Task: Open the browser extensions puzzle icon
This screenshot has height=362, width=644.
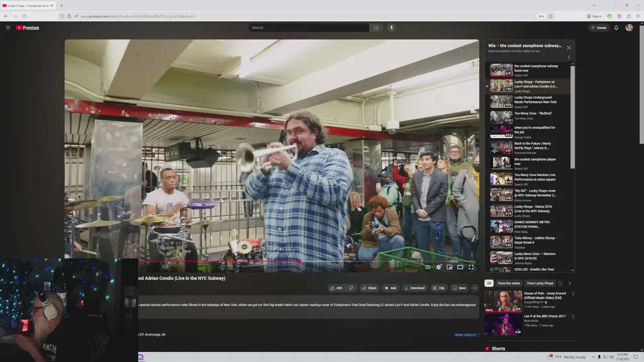Action: (628, 16)
